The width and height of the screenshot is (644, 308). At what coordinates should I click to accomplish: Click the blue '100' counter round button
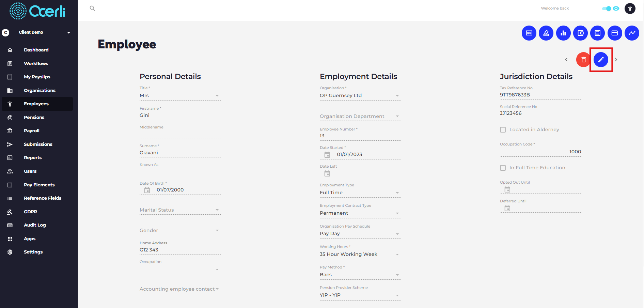529,33
